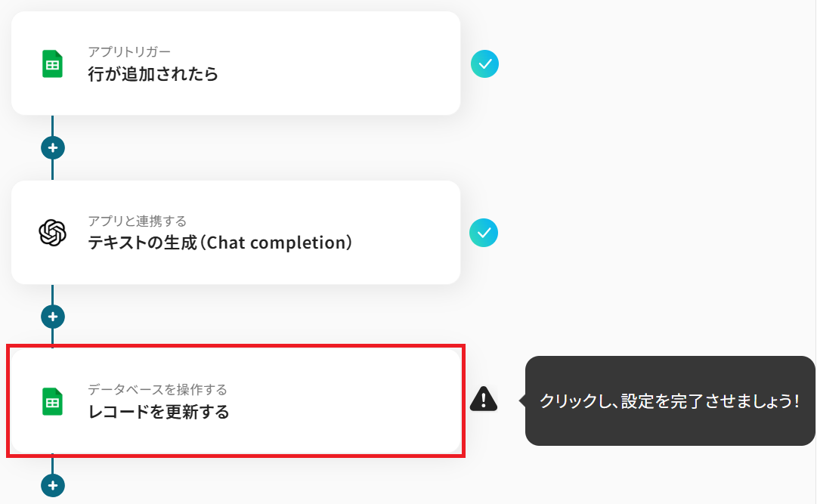Click the データベースを操作する label
The image size is (817, 504).
157,390
